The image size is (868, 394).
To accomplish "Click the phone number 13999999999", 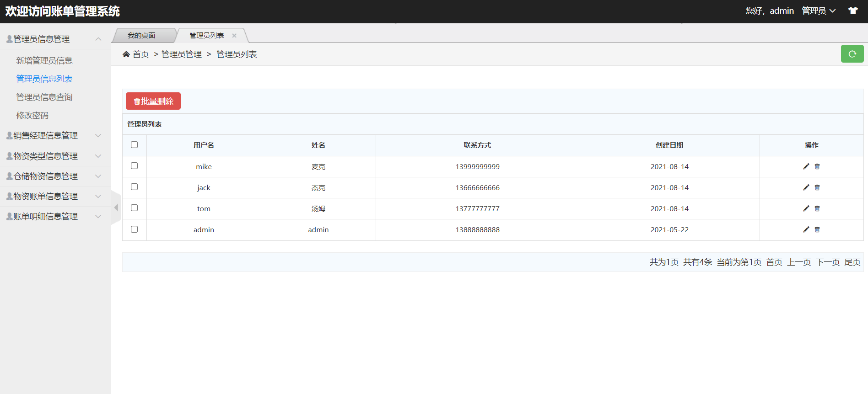I will tap(478, 166).
